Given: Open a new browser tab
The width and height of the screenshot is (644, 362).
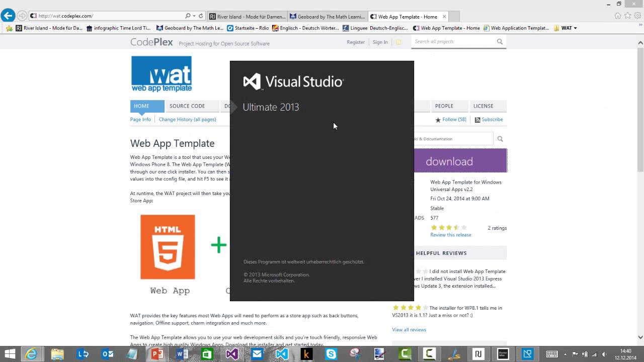Looking at the screenshot, I should (x=454, y=17).
